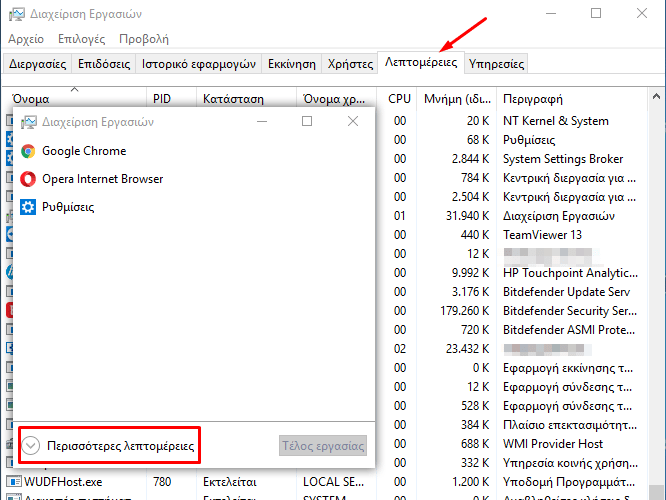The height and width of the screenshot is (500, 666).
Task: Click the main Task Manager title bar icon
Action: pyautogui.click(x=17, y=14)
